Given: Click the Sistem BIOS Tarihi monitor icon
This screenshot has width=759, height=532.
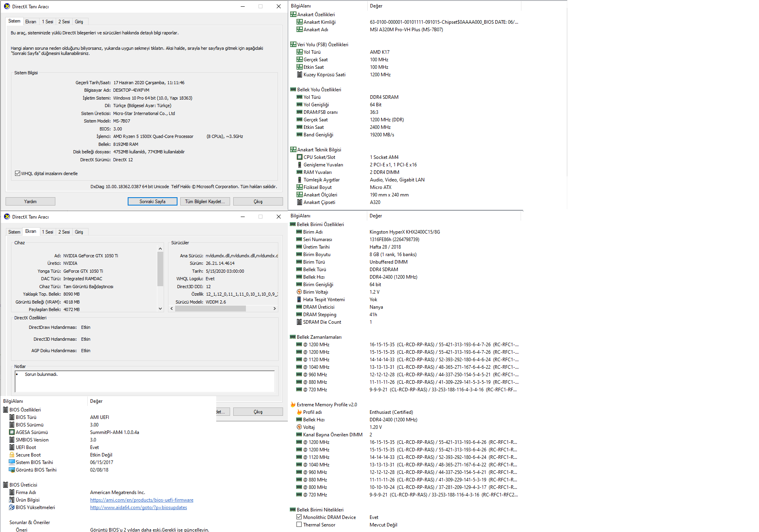Looking at the screenshot, I should [x=12, y=462].
